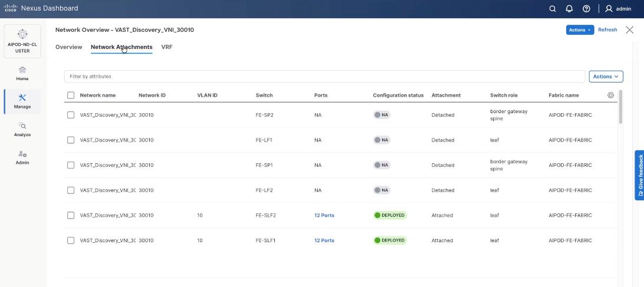Sort by Switch column header
The image size is (644, 287).
coord(264,95)
